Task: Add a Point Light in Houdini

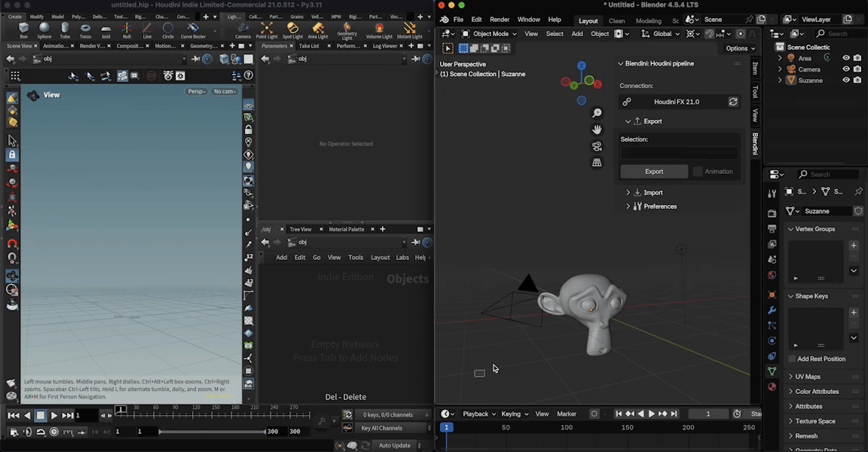Action: point(266,30)
